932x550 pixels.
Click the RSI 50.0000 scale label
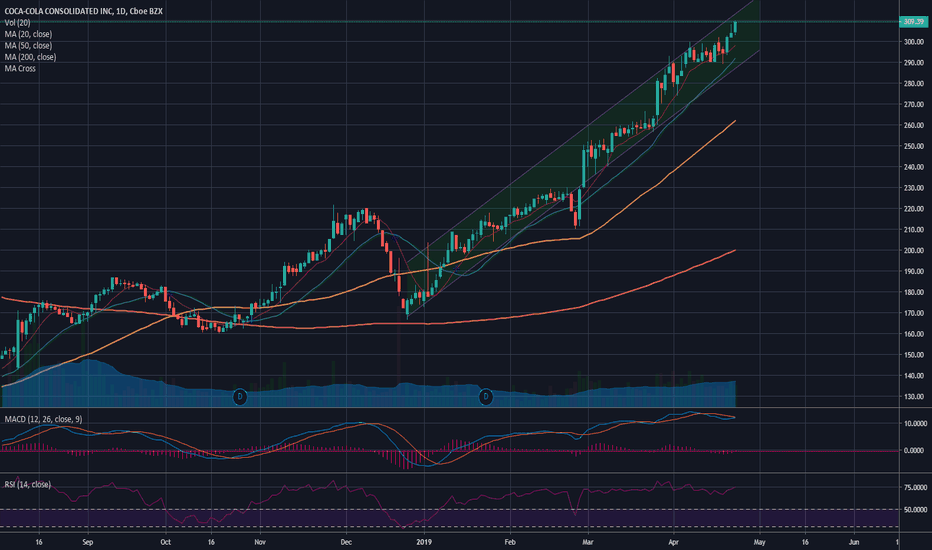(x=915, y=510)
